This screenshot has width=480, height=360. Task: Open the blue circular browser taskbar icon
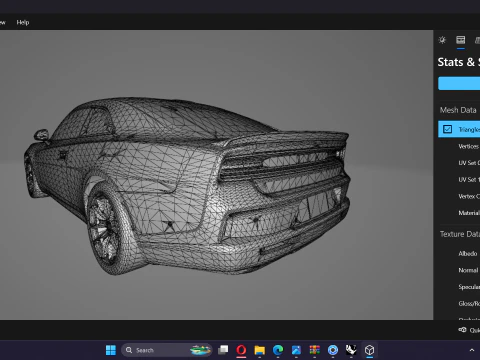[x=333, y=350]
